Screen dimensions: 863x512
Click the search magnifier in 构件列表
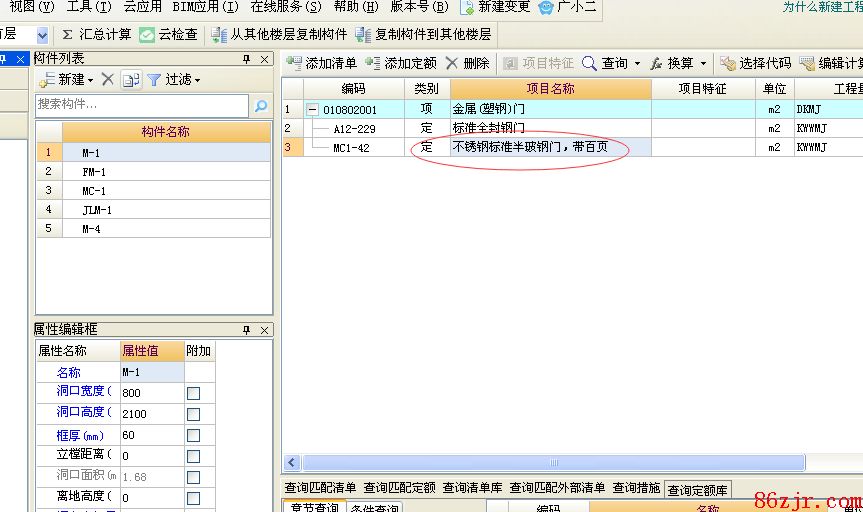260,105
